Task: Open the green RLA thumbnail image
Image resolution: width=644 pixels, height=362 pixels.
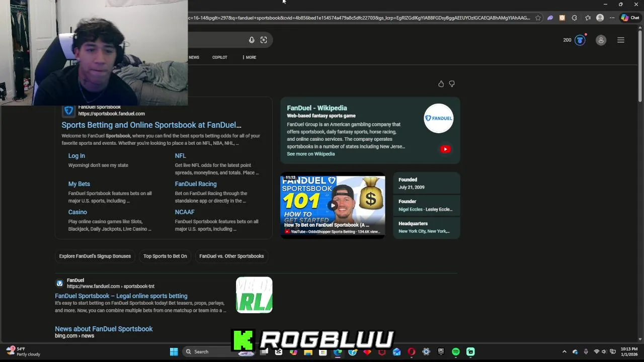Action: tap(254, 295)
